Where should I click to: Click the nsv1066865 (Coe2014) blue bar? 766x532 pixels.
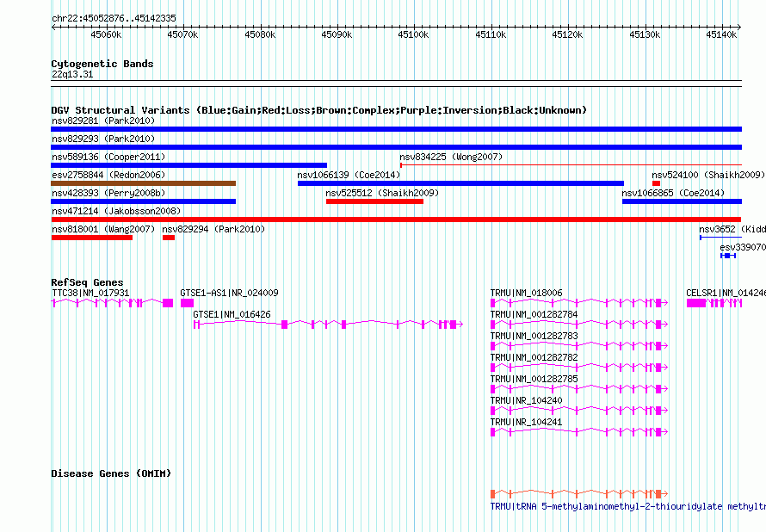point(682,201)
